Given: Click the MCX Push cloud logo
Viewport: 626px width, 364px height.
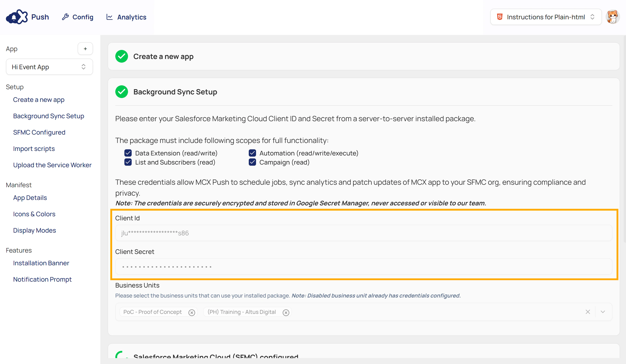Looking at the screenshot, I should point(17,17).
